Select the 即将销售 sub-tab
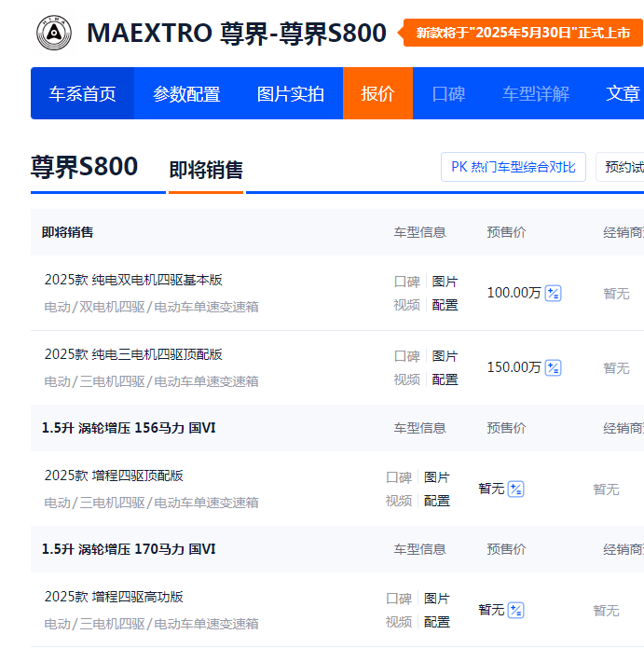 [x=206, y=170]
